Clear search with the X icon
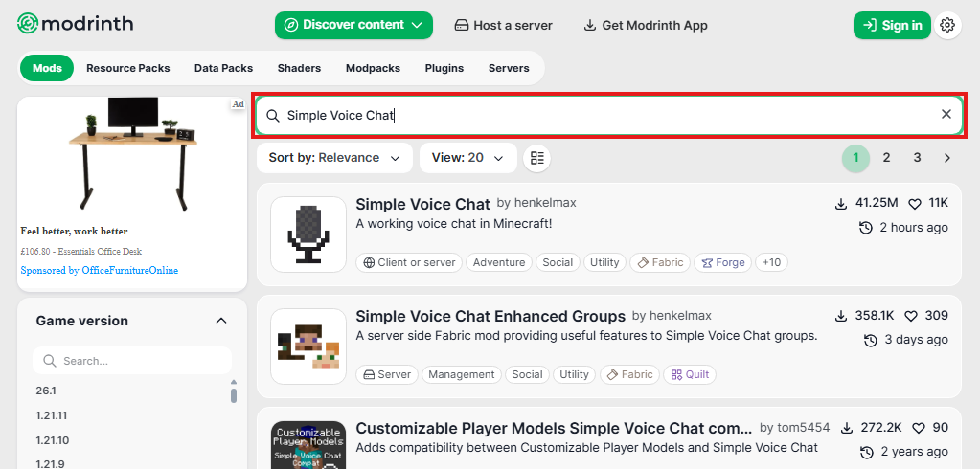 click(946, 115)
